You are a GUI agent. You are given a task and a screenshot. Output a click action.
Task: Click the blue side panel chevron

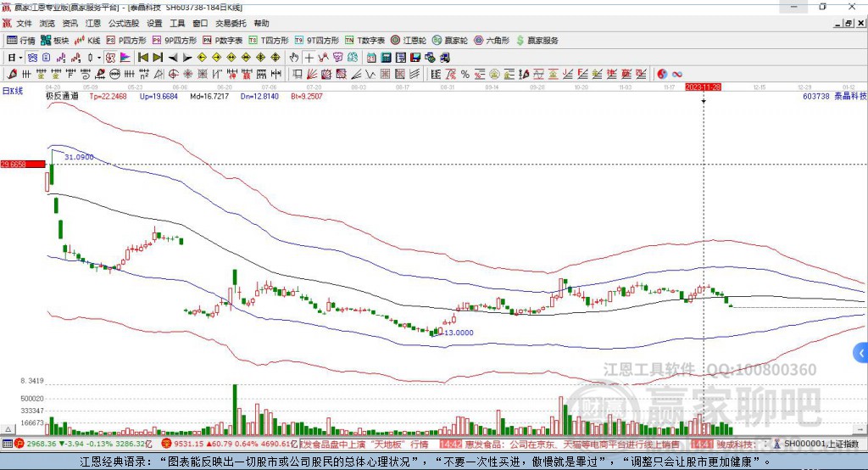click(861, 353)
